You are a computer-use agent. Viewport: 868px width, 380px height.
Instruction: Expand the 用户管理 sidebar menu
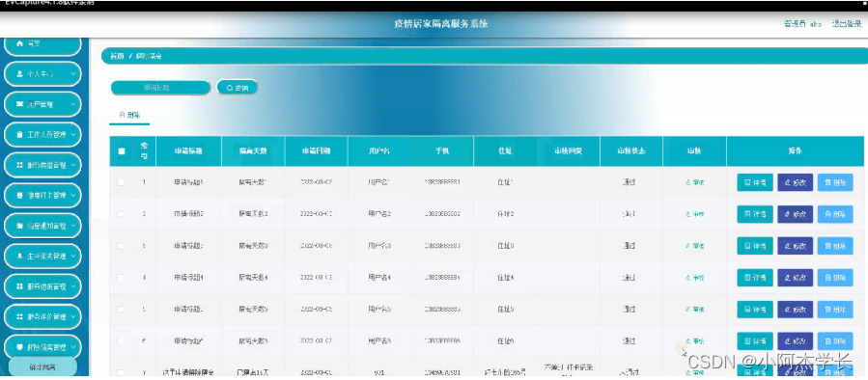click(x=42, y=104)
